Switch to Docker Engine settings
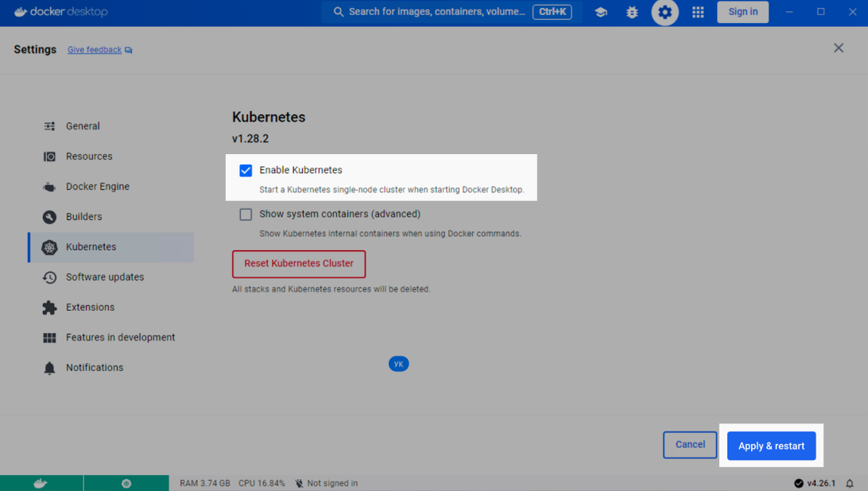The width and height of the screenshot is (868, 491). pyautogui.click(x=97, y=187)
